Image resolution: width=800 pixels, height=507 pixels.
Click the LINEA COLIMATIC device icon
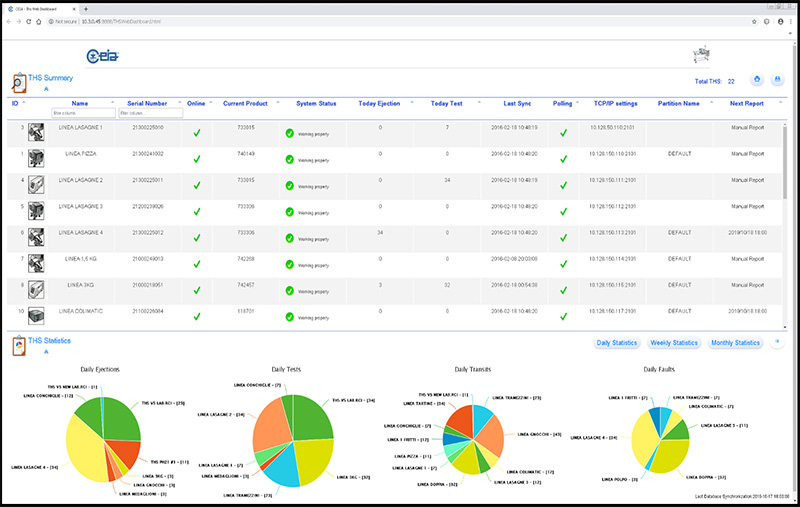(x=37, y=314)
